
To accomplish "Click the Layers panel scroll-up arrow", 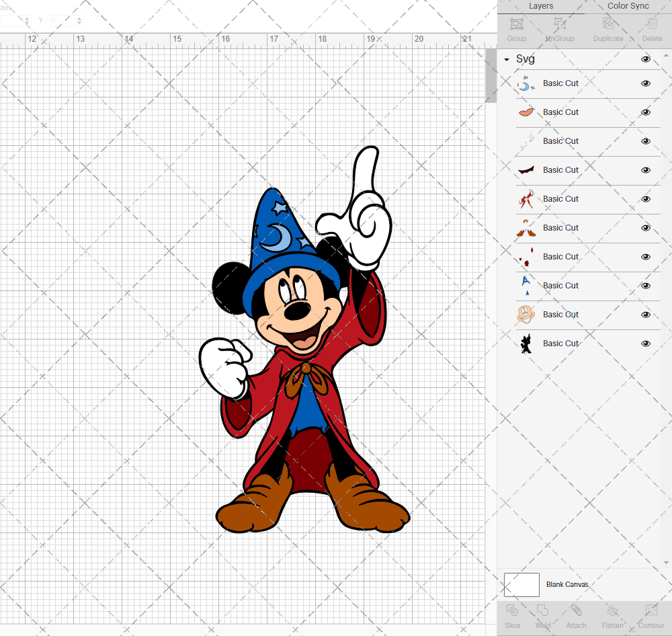I will 665,56.
